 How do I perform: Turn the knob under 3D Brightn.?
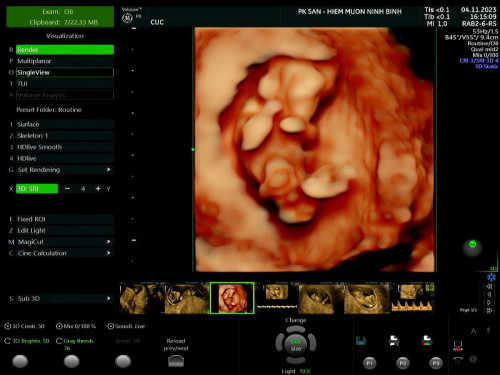pyautogui.click(x=20, y=361)
